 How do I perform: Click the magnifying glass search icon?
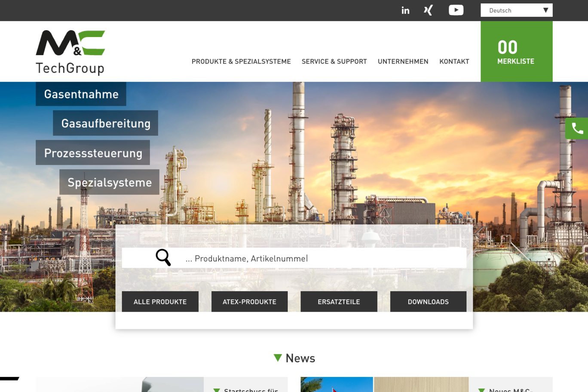coord(163,258)
